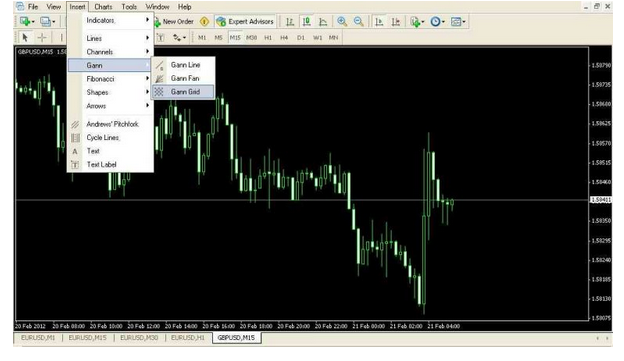Choose Cycle Lines from Insert menu
The height and width of the screenshot is (361, 624).
tap(110, 138)
